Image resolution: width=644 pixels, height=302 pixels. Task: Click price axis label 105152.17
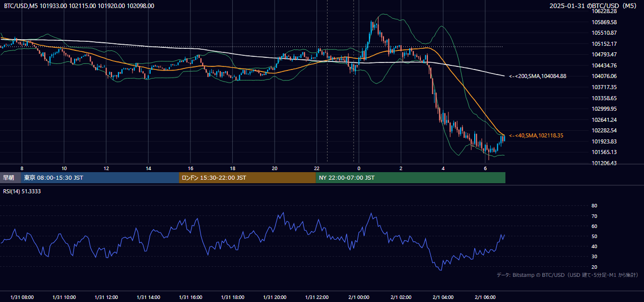point(605,44)
